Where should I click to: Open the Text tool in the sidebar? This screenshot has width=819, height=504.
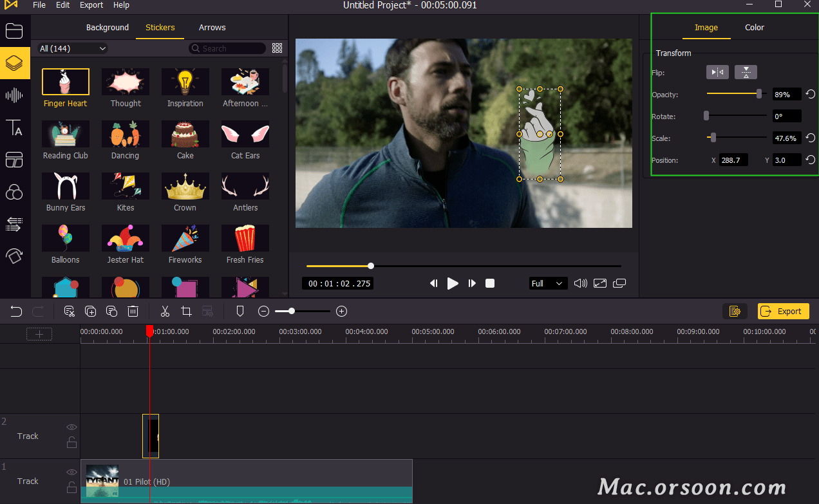pyautogui.click(x=14, y=127)
